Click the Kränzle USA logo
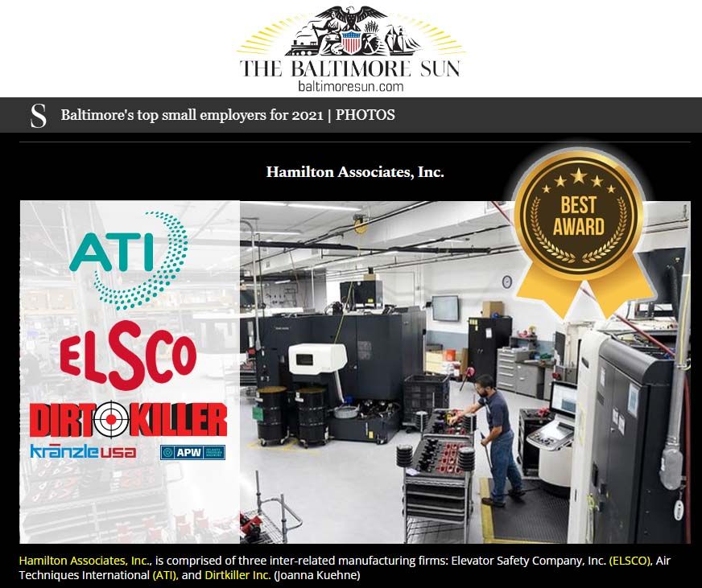The width and height of the screenshot is (702, 588). 83,451
